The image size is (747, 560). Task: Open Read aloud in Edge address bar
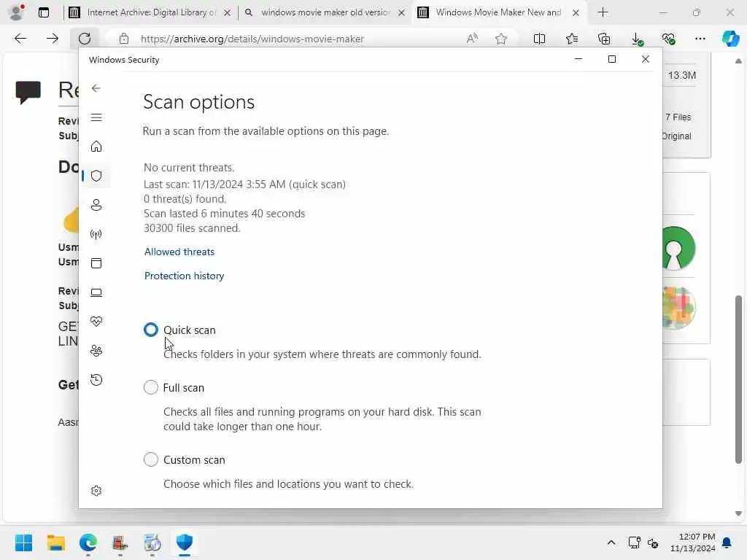(472, 39)
